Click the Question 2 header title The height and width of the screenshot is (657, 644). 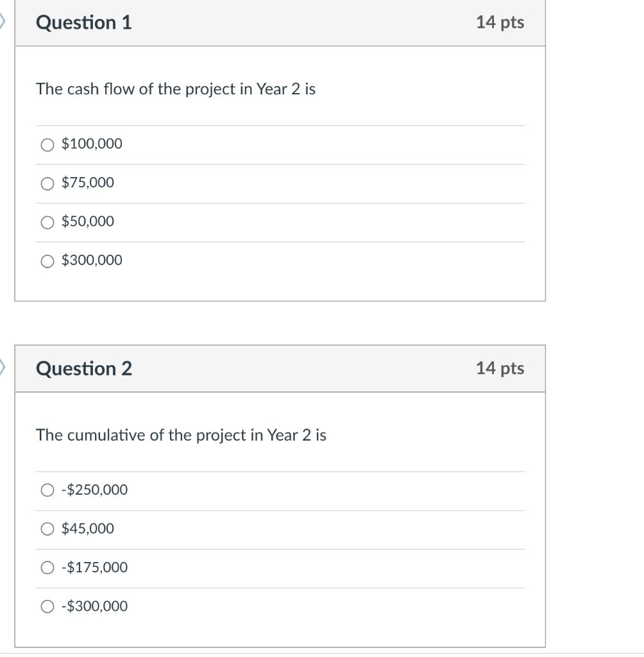[84, 368]
